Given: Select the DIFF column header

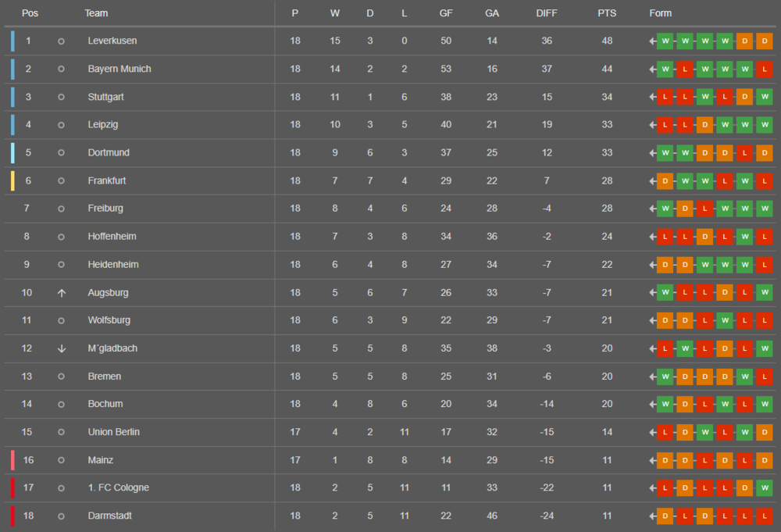Looking at the screenshot, I should point(547,13).
